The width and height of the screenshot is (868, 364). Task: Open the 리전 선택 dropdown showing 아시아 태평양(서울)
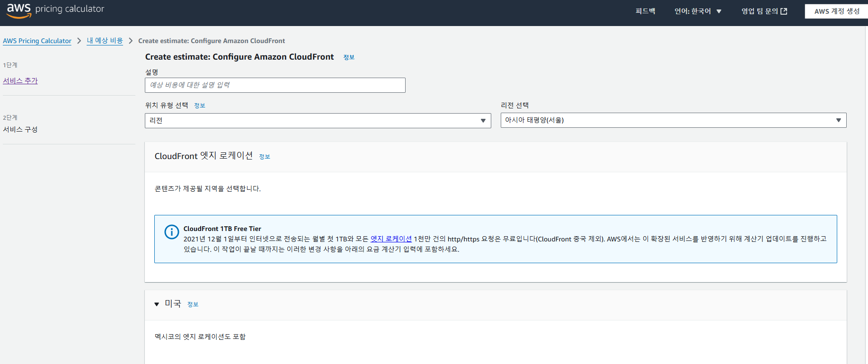[x=673, y=120]
